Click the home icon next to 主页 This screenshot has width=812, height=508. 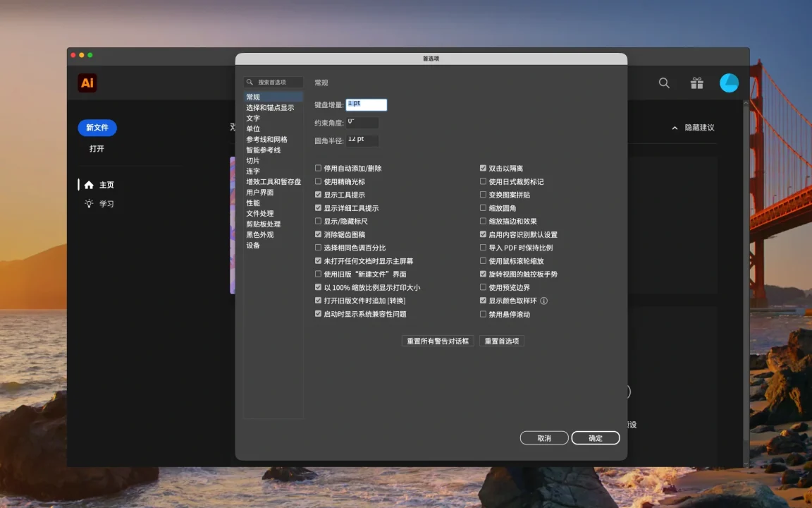pos(89,185)
